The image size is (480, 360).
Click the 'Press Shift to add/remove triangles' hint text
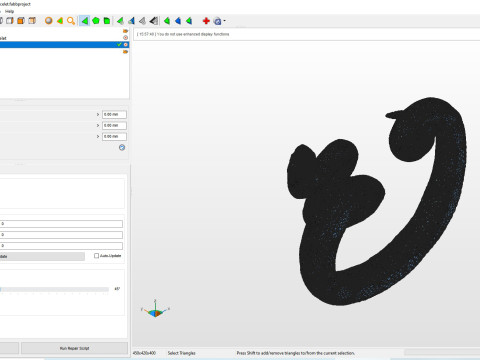(x=296, y=353)
